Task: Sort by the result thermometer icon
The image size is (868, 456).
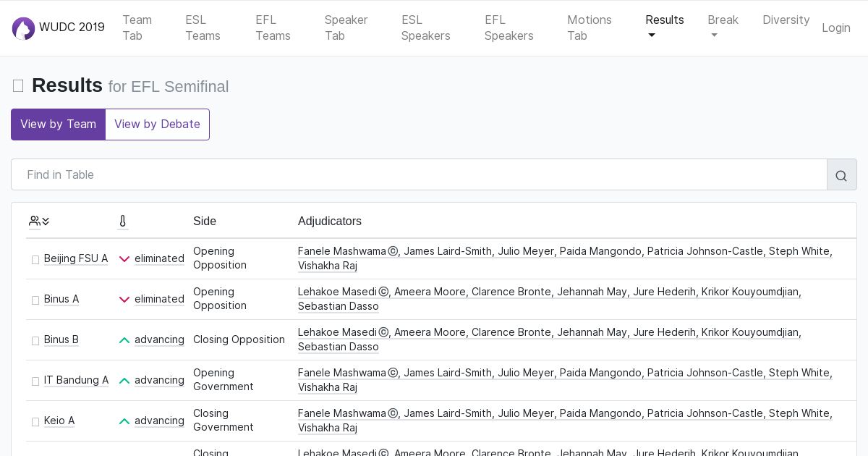Action: (122, 221)
